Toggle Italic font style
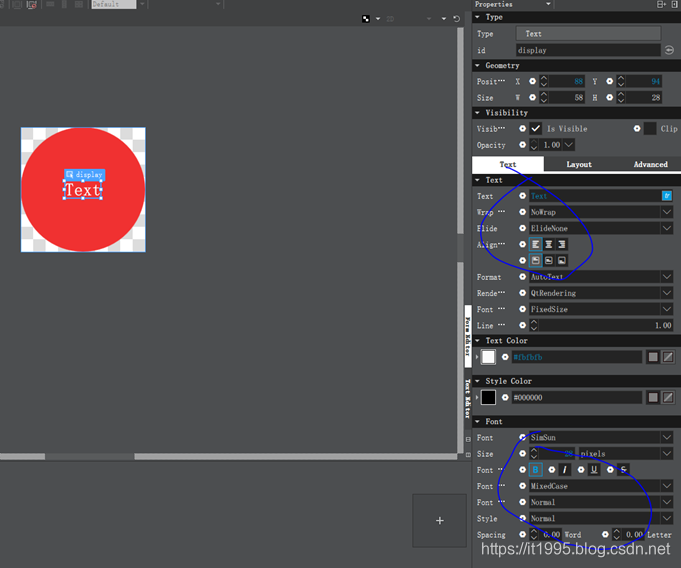 pos(565,470)
